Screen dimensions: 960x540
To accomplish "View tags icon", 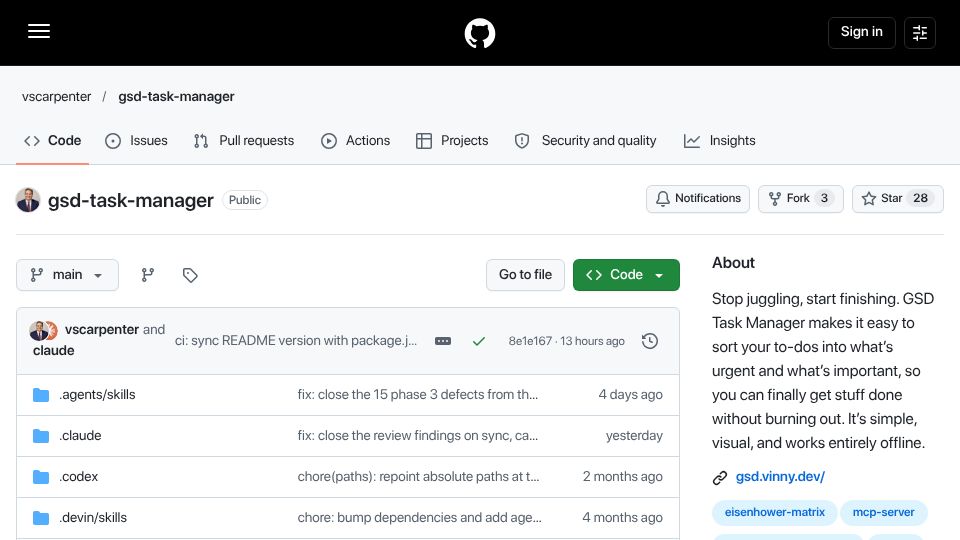I will pos(190,275).
